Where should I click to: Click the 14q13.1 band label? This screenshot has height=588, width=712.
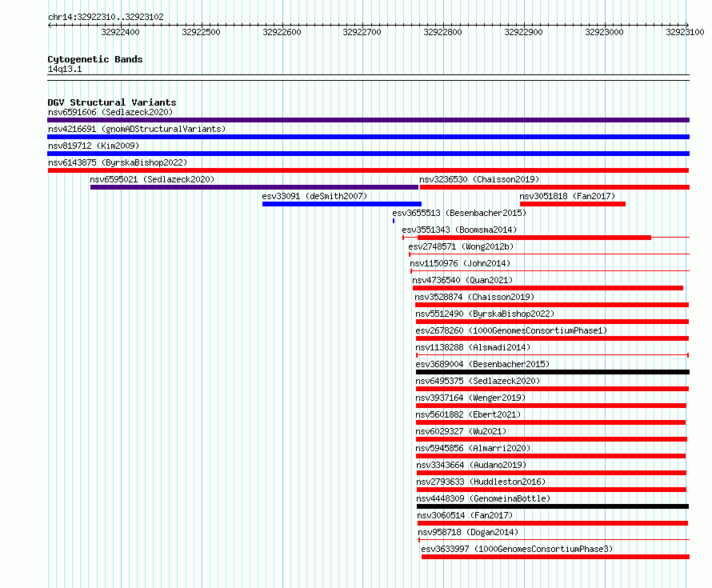(65, 69)
